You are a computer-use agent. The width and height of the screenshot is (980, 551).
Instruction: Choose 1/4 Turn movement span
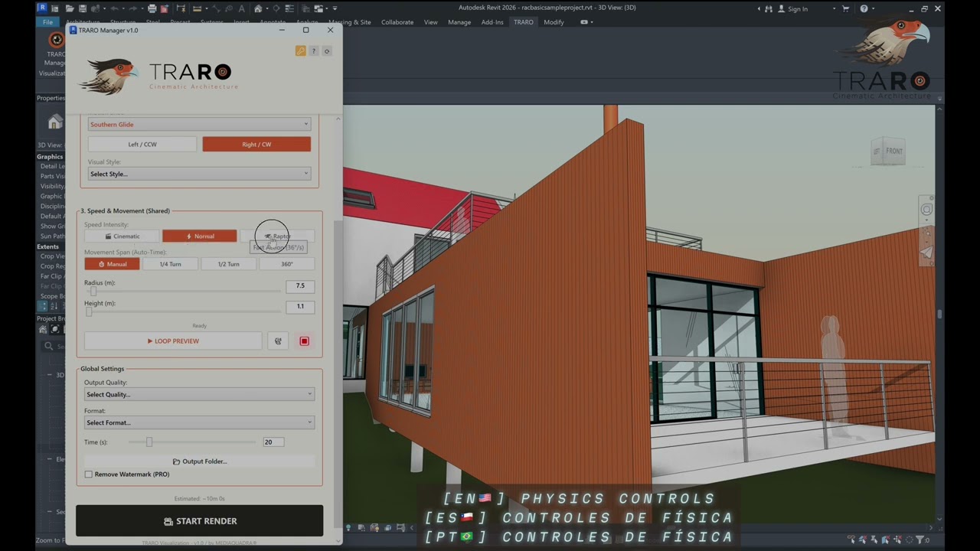(170, 264)
